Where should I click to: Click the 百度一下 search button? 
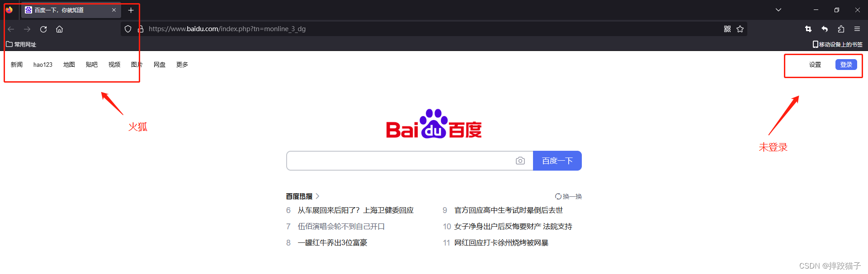557,161
